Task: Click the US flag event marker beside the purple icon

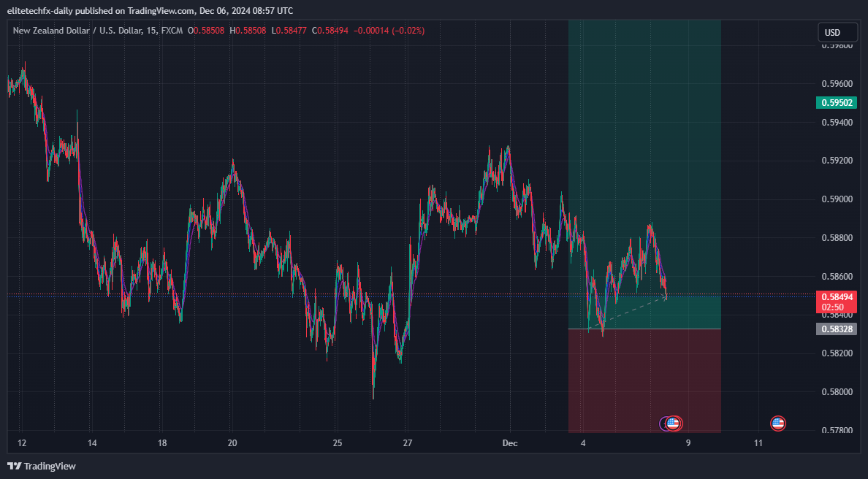Action: (674, 424)
